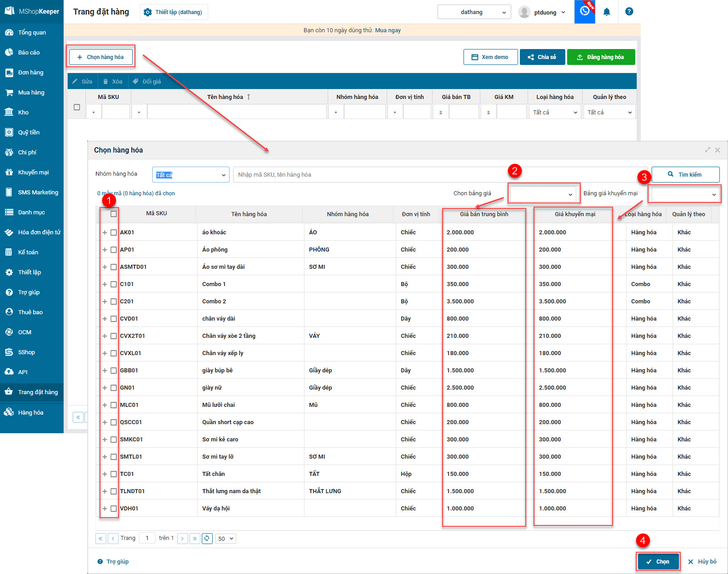Open the ptduong account menu arrow

pos(563,12)
